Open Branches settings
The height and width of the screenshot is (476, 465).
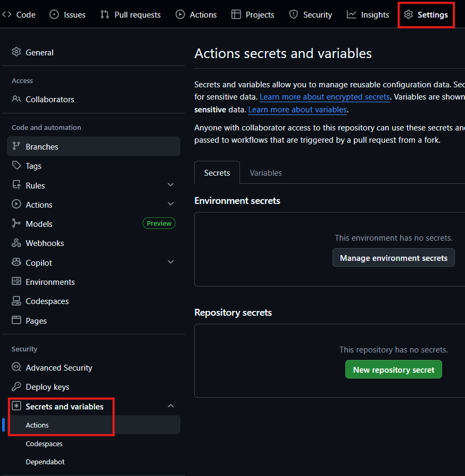[94, 146]
